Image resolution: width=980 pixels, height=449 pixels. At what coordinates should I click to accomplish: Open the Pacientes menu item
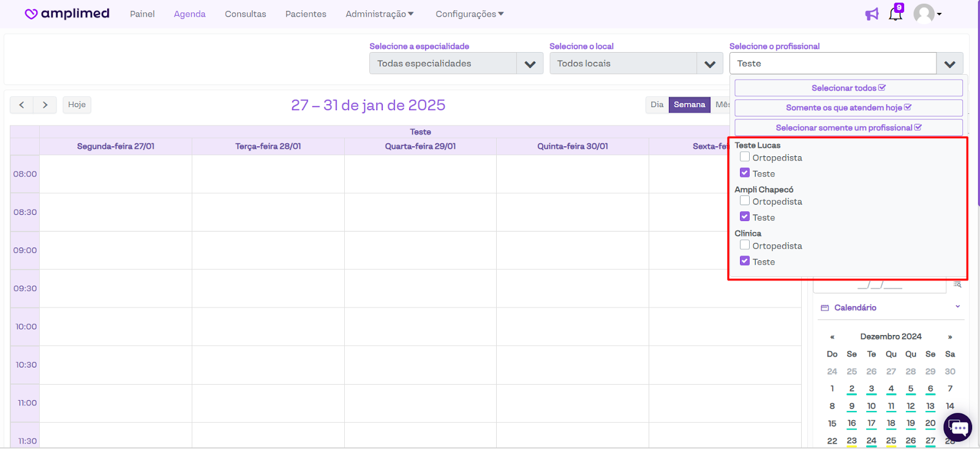306,14
